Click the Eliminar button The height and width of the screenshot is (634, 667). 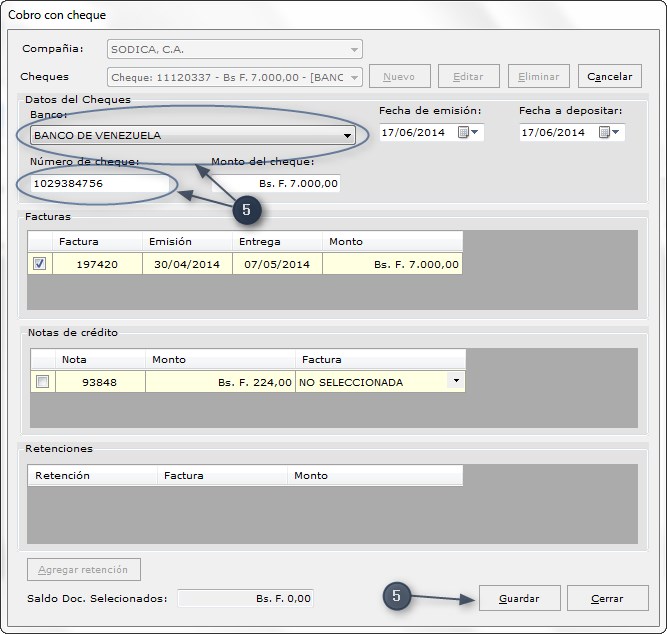coord(539,77)
